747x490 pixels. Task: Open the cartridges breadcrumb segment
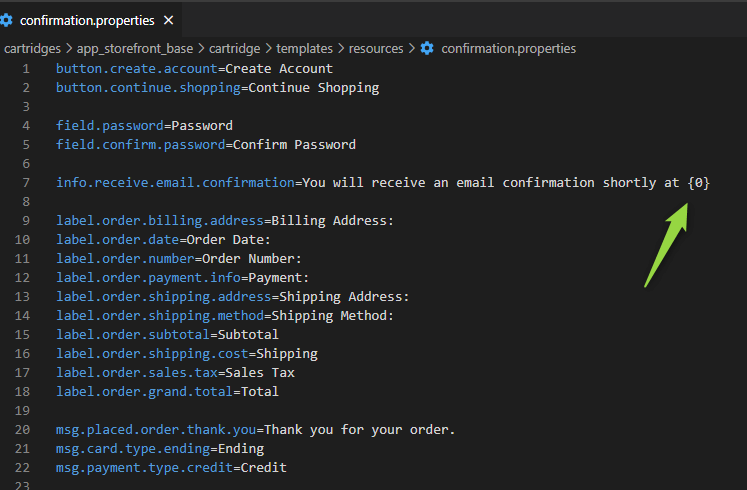coord(32,49)
